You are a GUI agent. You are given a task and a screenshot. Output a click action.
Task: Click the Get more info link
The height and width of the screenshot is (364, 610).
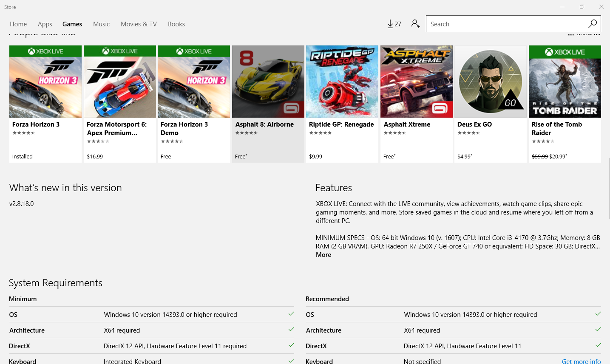[x=581, y=361]
